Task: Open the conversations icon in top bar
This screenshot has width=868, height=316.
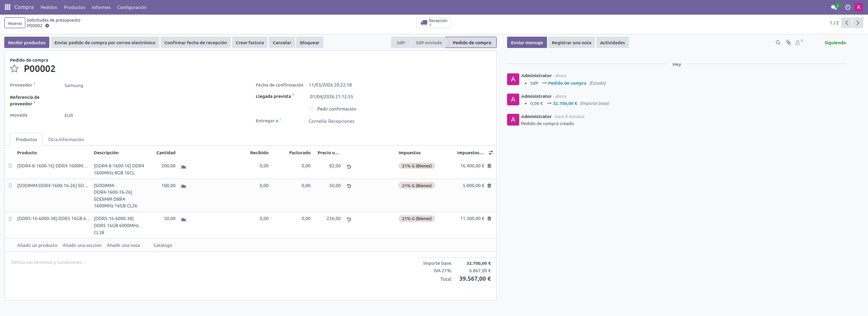Action: 834,7
